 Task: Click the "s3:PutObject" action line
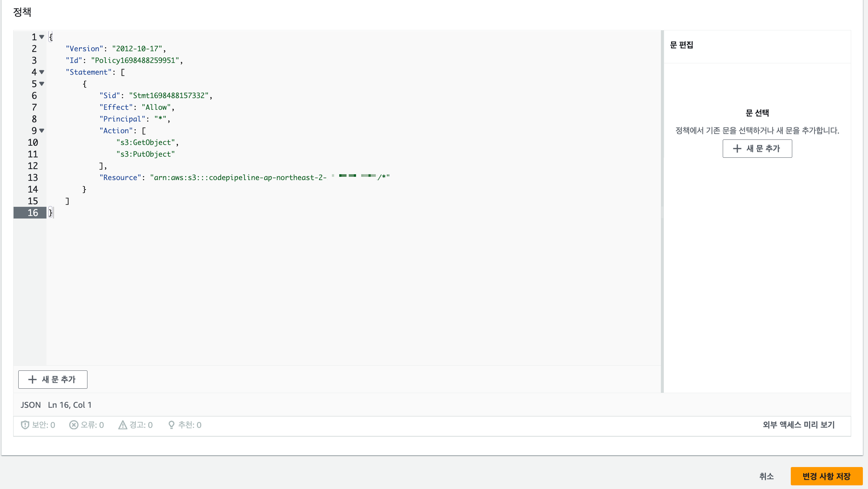click(146, 154)
